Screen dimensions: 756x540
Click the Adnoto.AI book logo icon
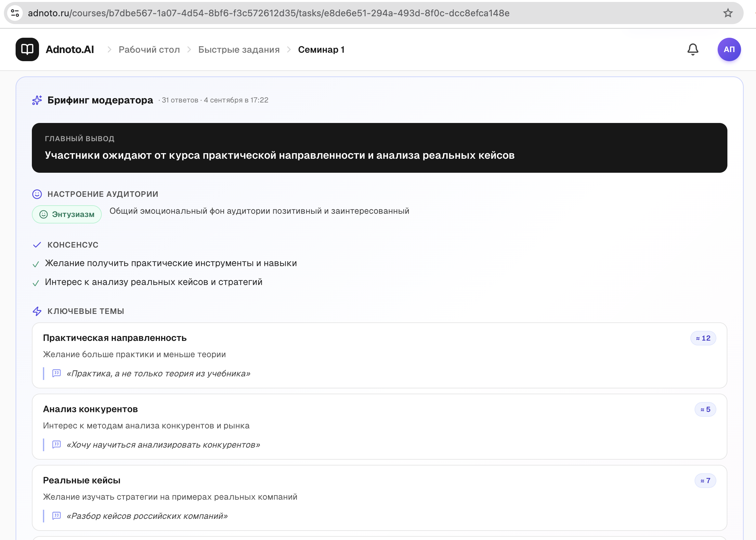[27, 49]
